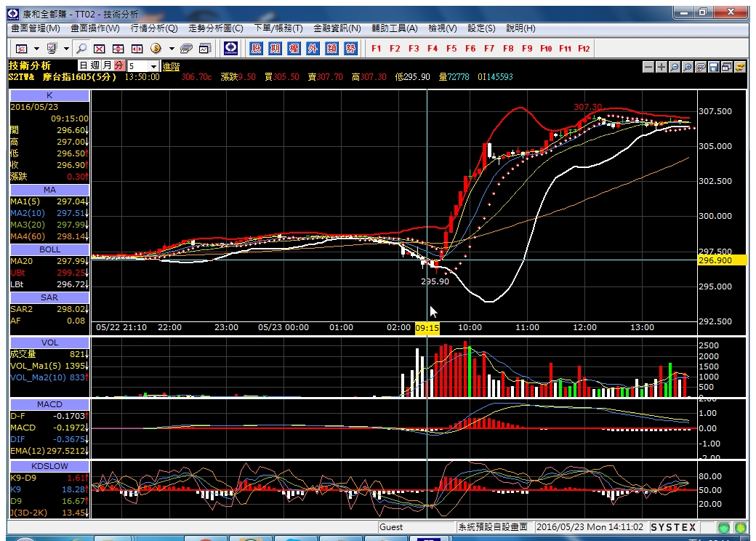Click the 勢 trend category icon

coord(350,48)
